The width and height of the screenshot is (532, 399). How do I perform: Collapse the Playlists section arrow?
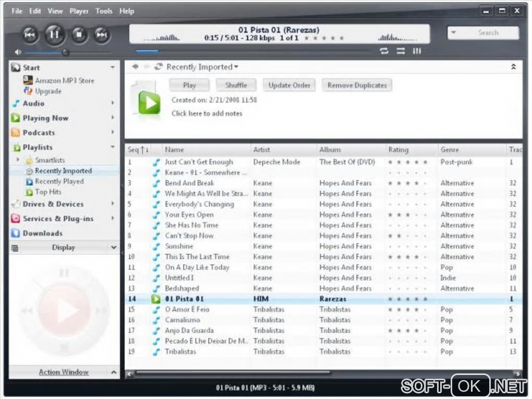[113, 147]
